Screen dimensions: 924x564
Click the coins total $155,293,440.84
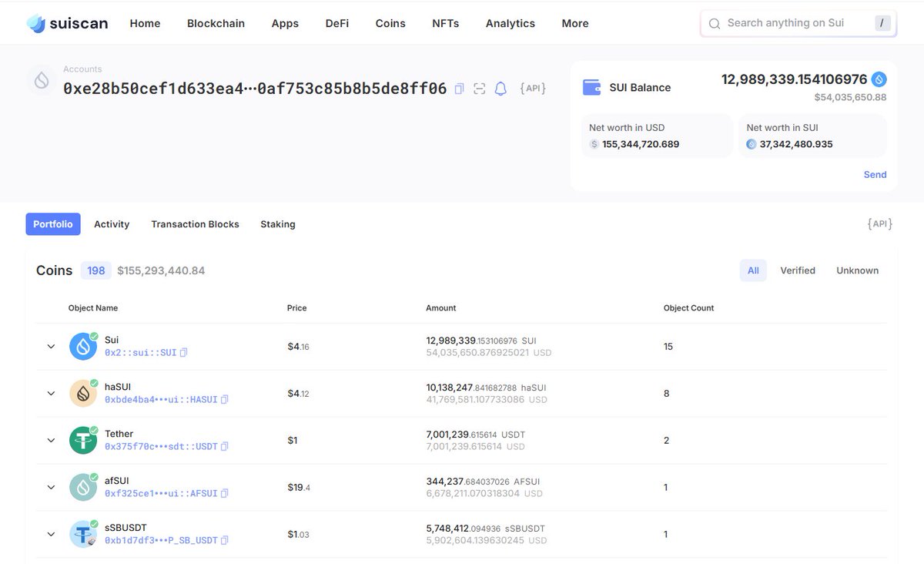161,271
